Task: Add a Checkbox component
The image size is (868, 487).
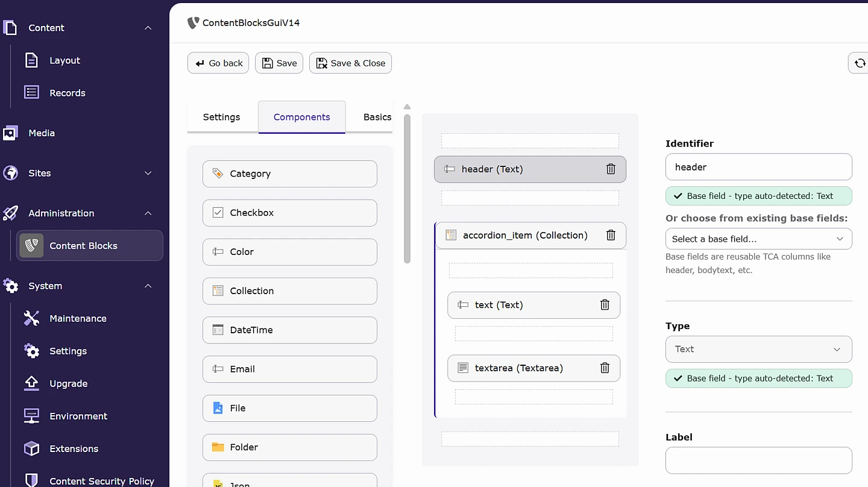Action: (x=290, y=213)
